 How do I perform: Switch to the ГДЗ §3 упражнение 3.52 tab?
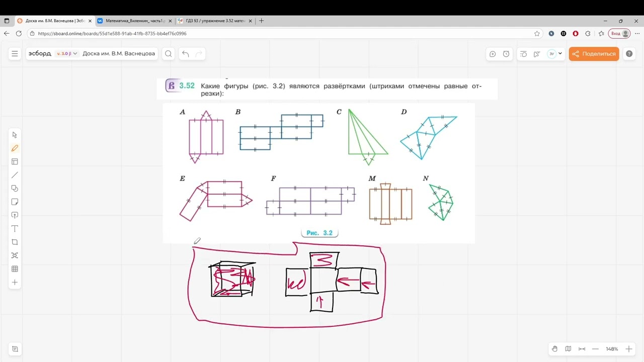click(x=215, y=21)
